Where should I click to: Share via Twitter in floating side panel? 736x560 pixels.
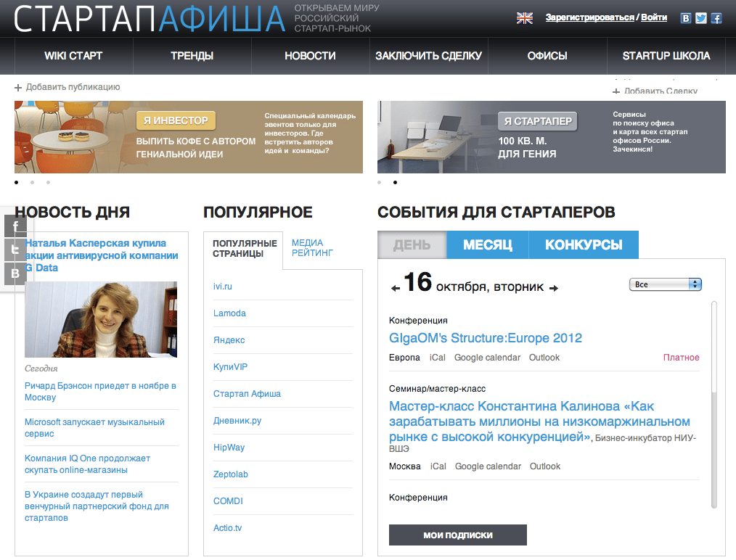click(15, 250)
